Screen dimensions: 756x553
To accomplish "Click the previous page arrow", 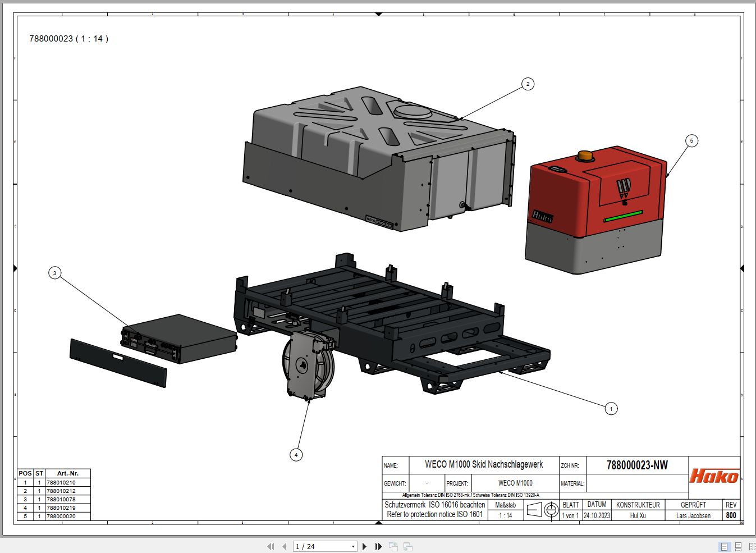I will tap(284, 546).
